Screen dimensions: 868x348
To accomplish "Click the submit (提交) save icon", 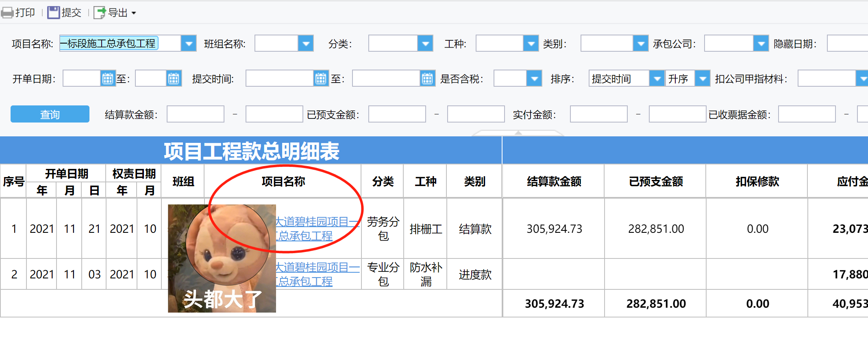I will [x=53, y=13].
